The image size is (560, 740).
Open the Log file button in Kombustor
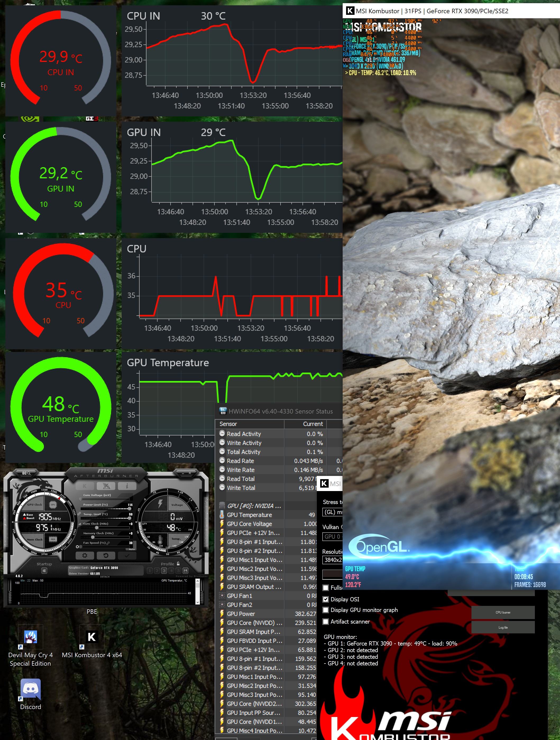coord(503,628)
